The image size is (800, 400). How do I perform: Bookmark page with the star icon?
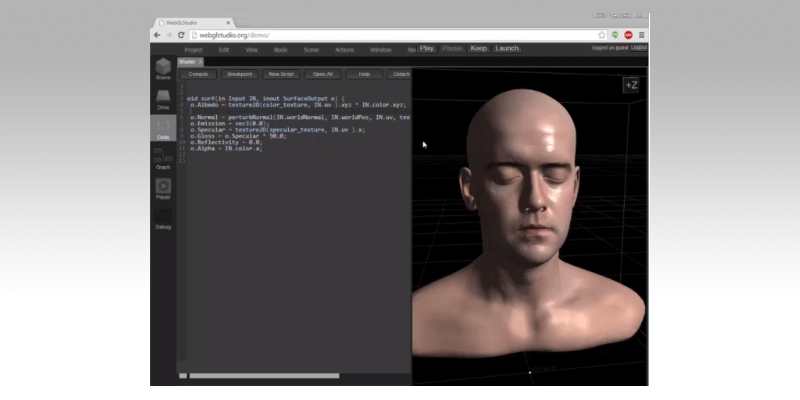602,35
